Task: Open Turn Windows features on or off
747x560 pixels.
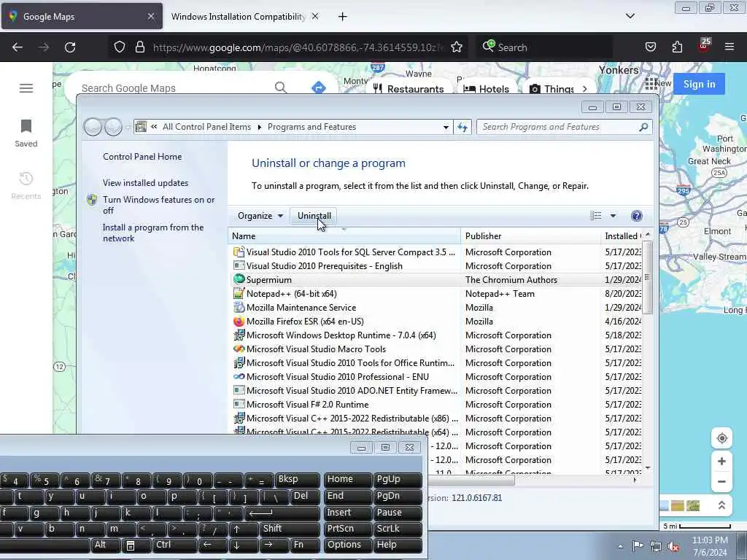Action: (158, 205)
